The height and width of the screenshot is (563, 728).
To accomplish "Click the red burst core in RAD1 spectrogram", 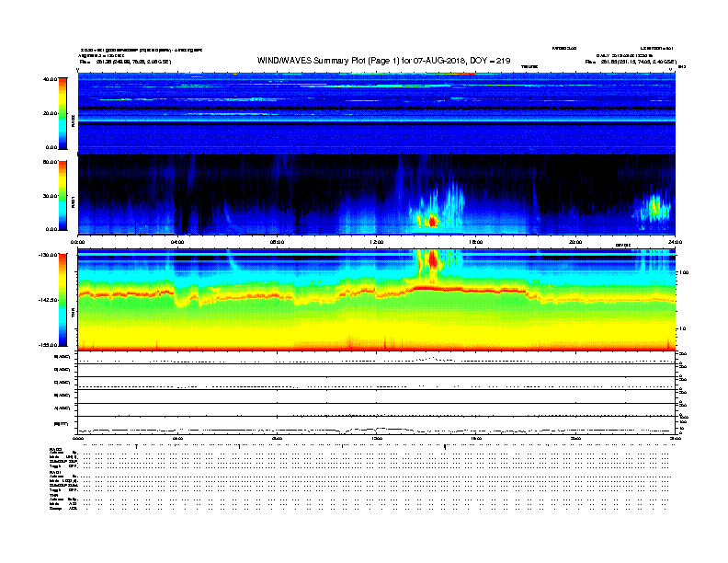I will (433, 221).
